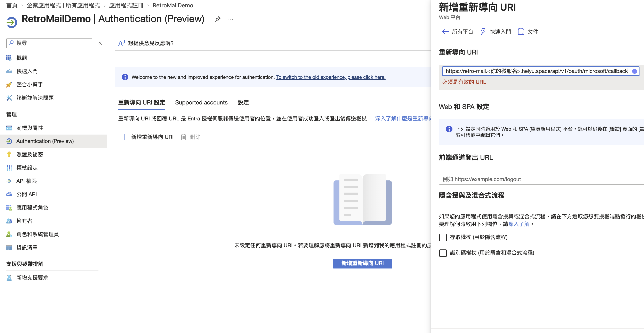Switch to the 設定 tab
644x333 pixels.
[243, 103]
